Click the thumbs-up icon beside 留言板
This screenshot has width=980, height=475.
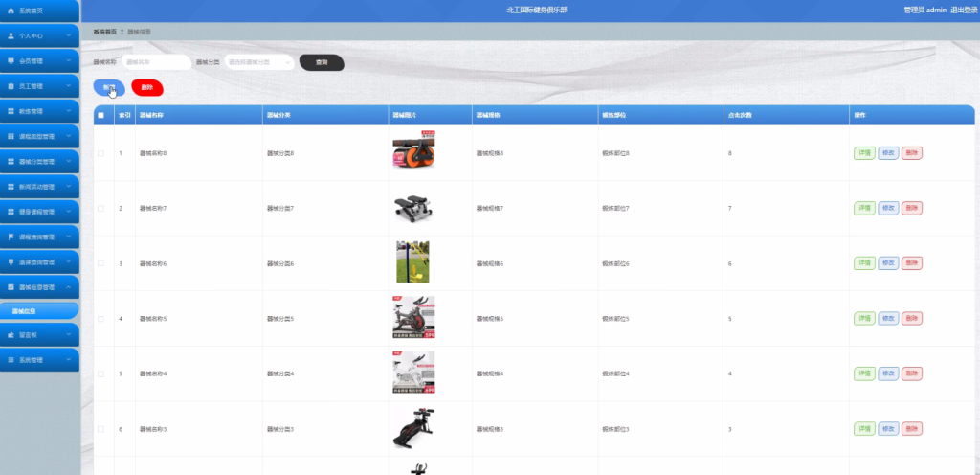(11, 335)
